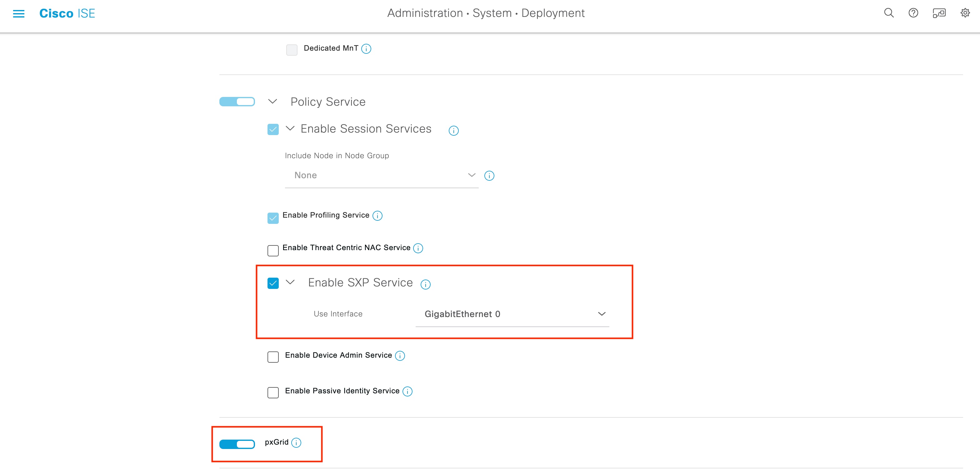Open the settings gear icon
The image size is (980, 469).
pyautogui.click(x=965, y=13)
